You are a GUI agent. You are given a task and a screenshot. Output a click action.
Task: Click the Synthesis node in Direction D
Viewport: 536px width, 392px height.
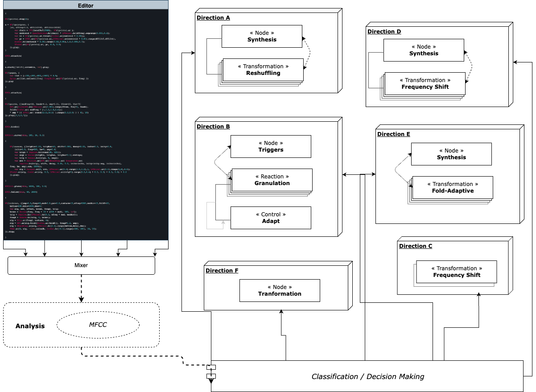(x=424, y=50)
